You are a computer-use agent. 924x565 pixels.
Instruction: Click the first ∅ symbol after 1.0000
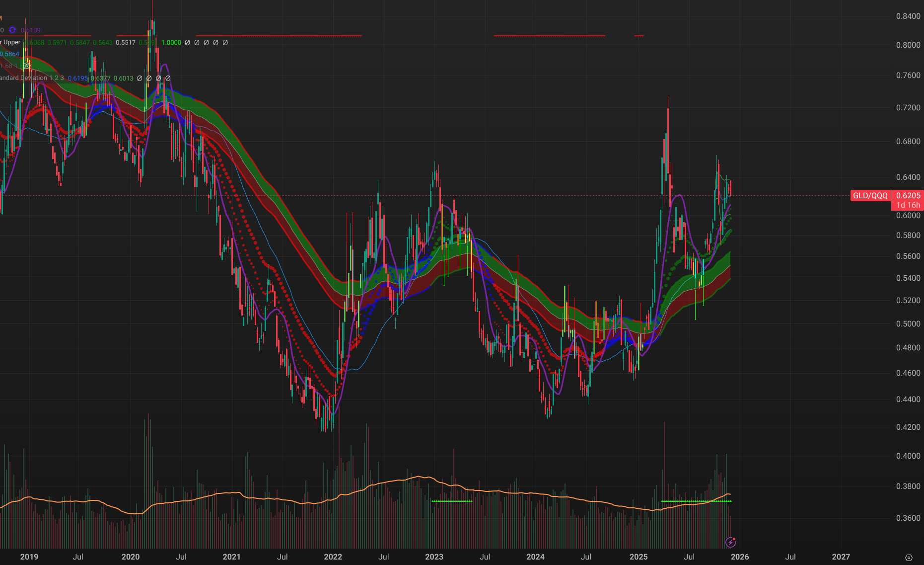pyautogui.click(x=187, y=43)
